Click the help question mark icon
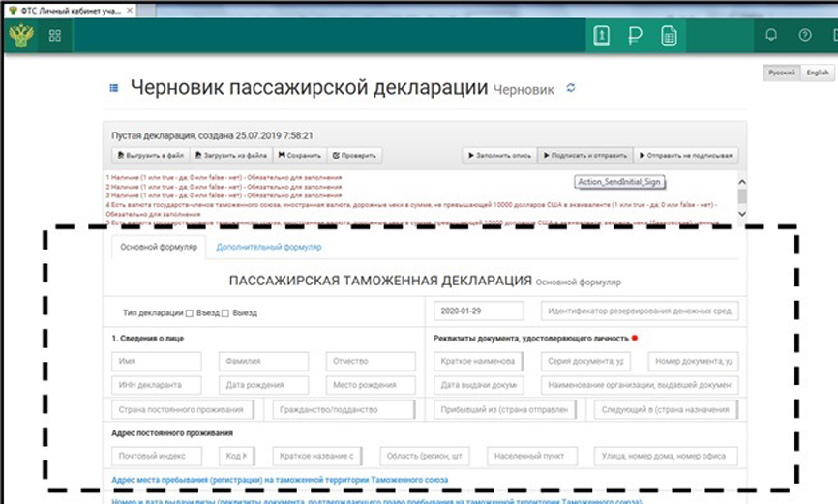 [804, 35]
